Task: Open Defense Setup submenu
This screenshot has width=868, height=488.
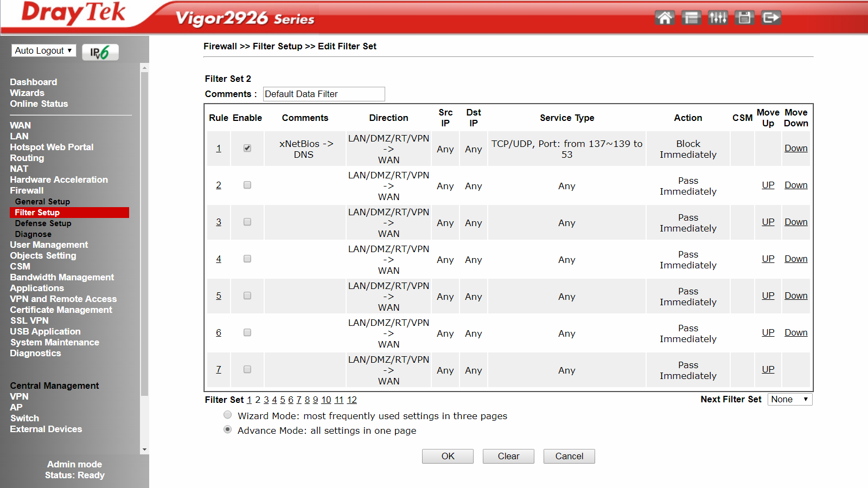Action: coord(43,223)
